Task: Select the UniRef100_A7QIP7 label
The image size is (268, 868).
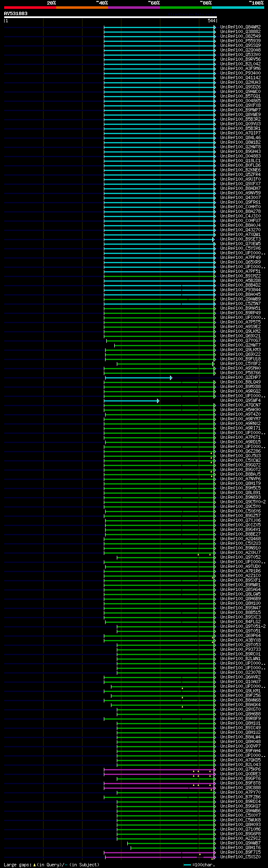Action: 240,133
